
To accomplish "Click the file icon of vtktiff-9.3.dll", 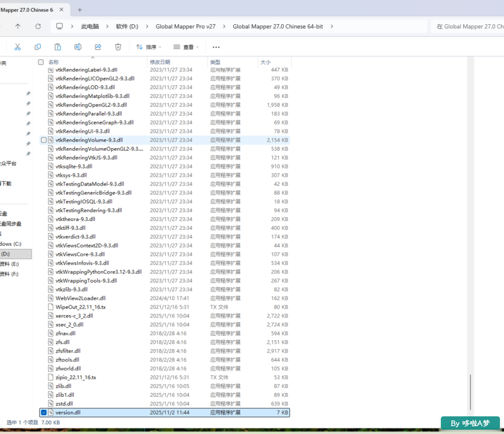I will point(51,228).
